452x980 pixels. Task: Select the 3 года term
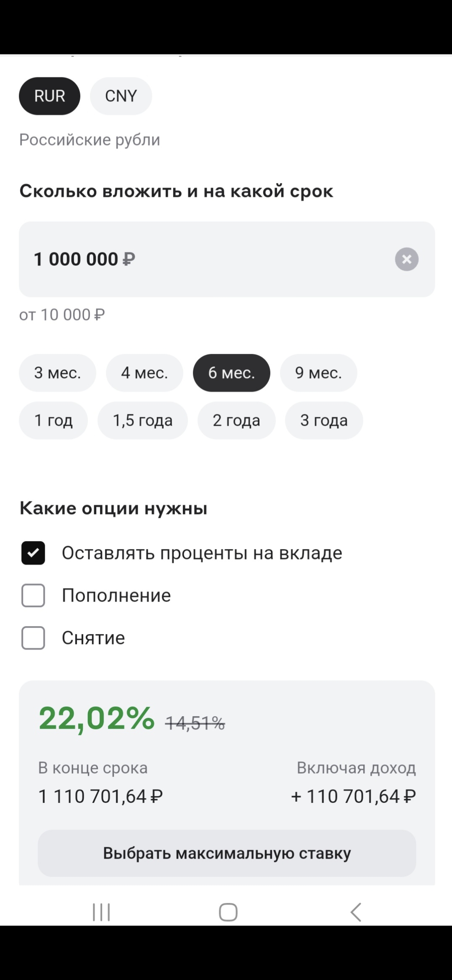point(324,420)
